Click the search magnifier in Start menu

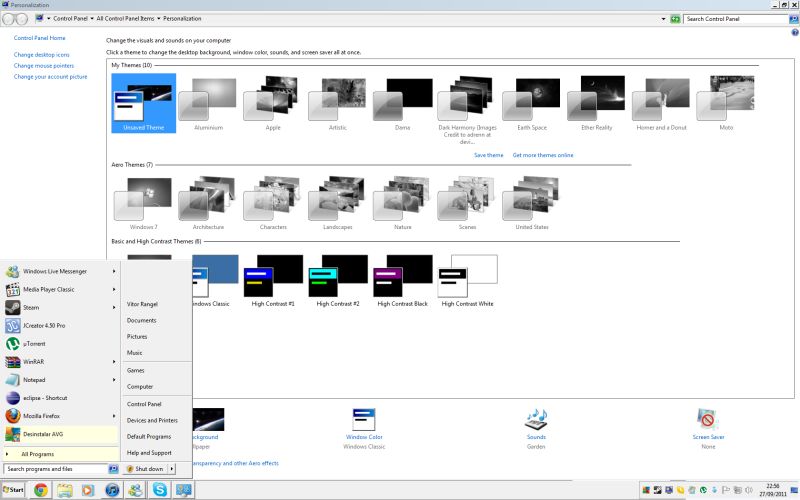coord(113,469)
